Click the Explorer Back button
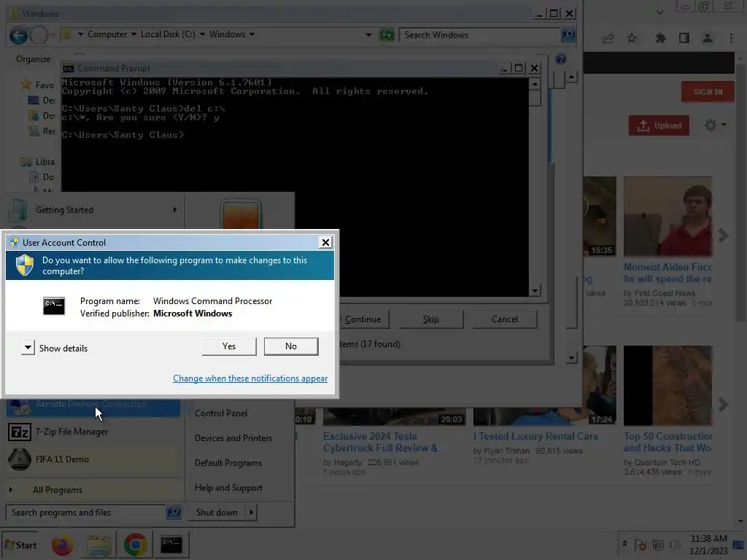Image resolution: width=747 pixels, height=560 pixels. [18, 35]
